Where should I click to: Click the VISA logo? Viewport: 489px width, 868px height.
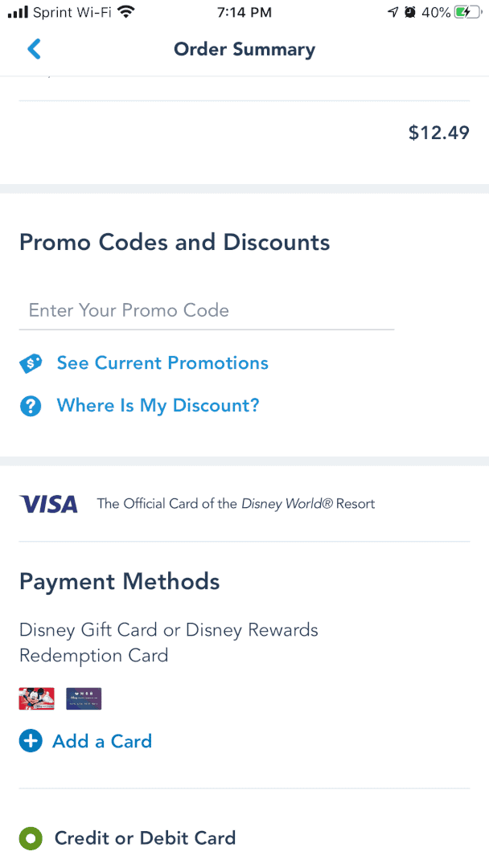(x=49, y=504)
